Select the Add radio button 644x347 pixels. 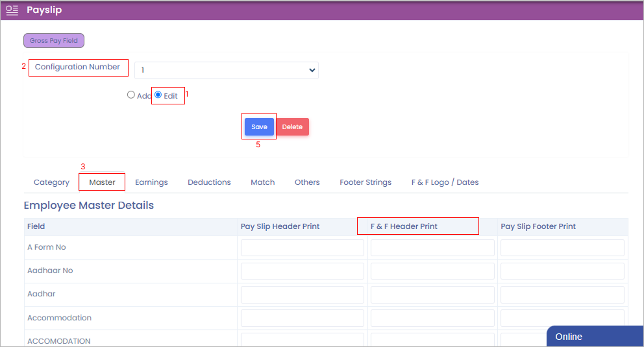(131, 95)
